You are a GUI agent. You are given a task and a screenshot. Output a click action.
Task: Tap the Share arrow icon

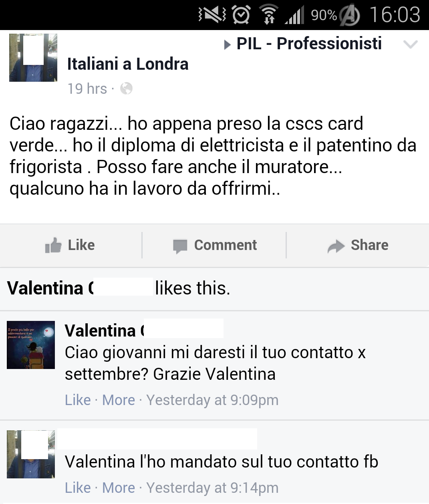pos(336,246)
